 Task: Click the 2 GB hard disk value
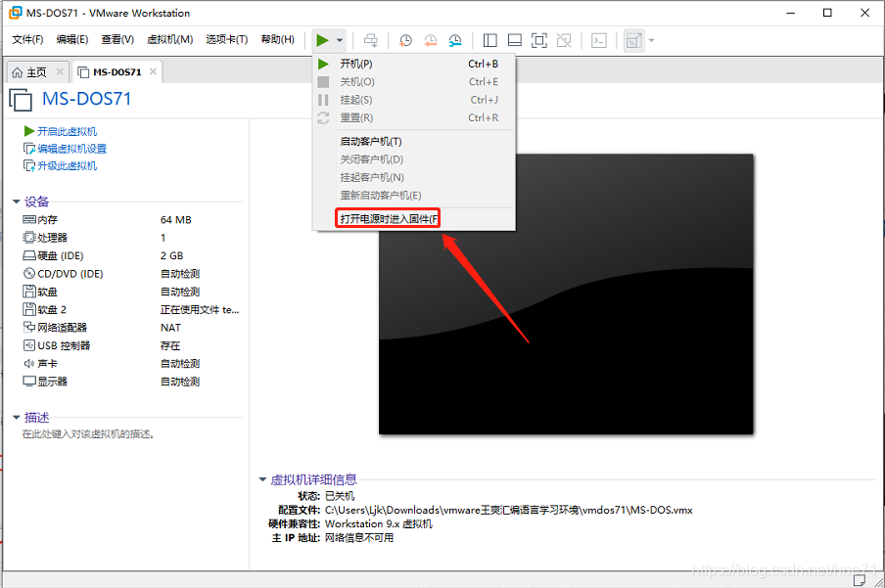[172, 255]
